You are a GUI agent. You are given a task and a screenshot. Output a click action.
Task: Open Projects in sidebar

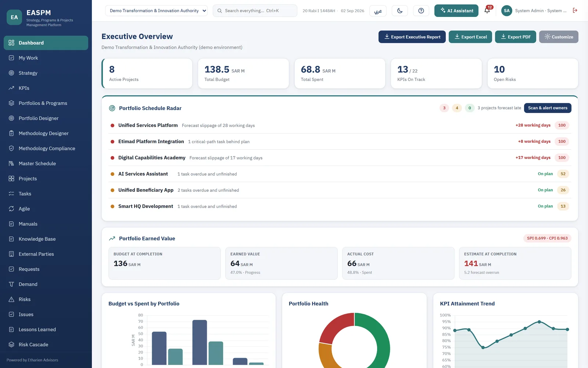pos(46,178)
